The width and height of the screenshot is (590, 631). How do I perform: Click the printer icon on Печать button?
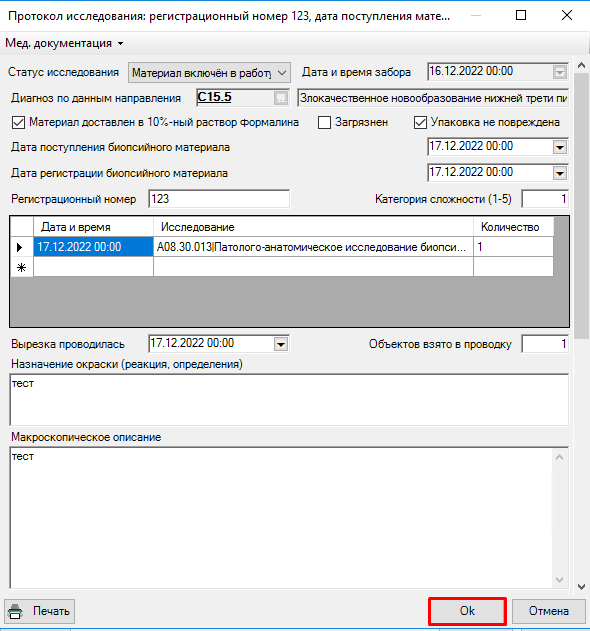tap(15, 611)
